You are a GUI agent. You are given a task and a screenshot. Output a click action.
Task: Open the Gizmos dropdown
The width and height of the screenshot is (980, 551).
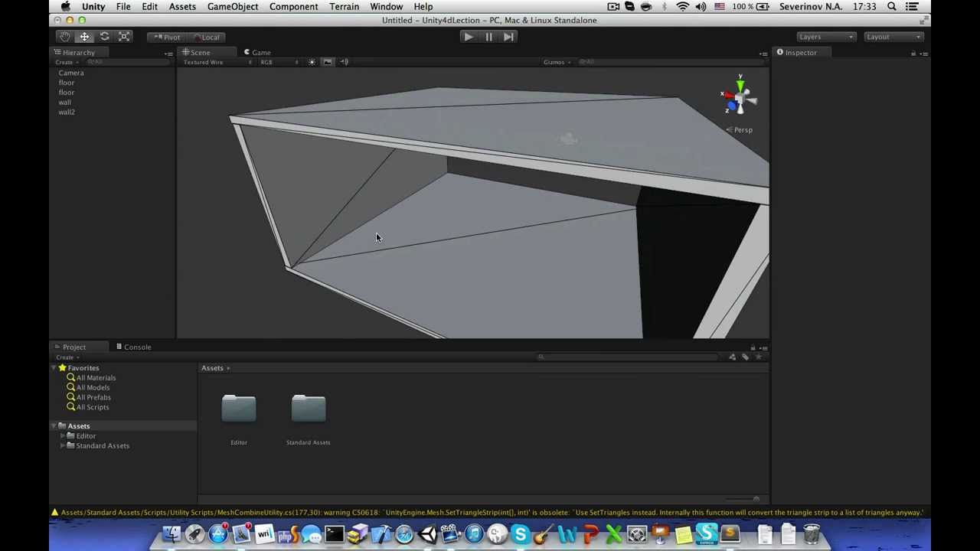tap(557, 62)
